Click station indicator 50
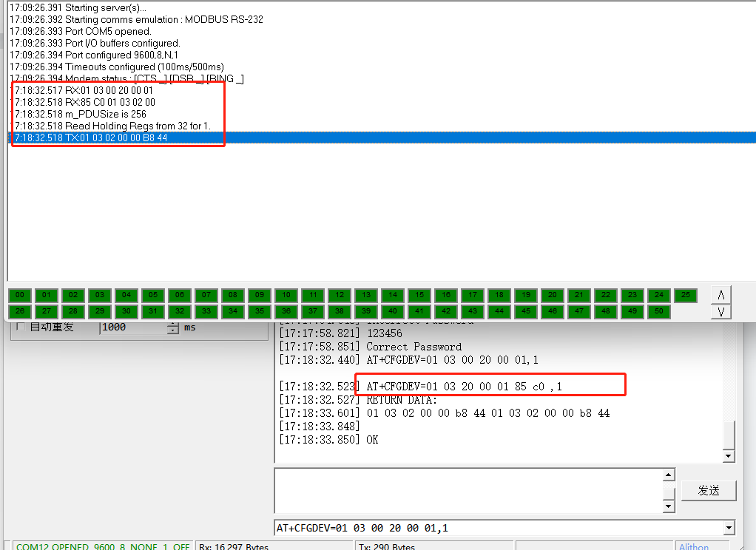 click(x=658, y=311)
